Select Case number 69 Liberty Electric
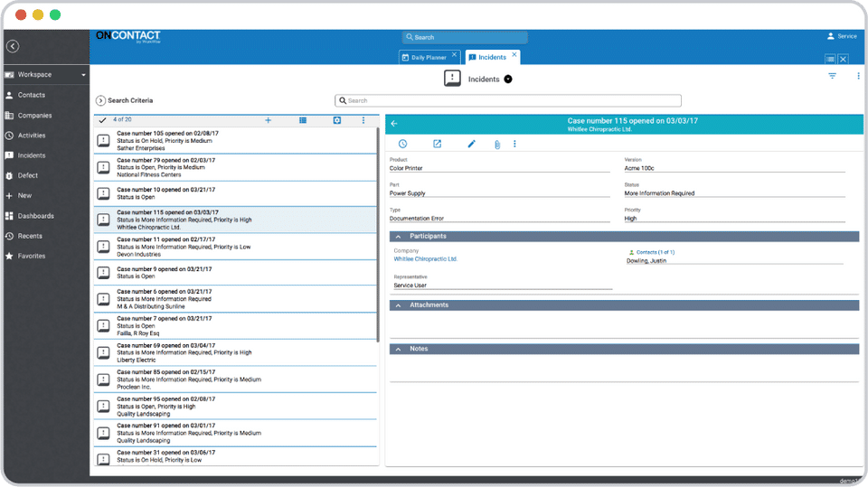 pyautogui.click(x=235, y=352)
